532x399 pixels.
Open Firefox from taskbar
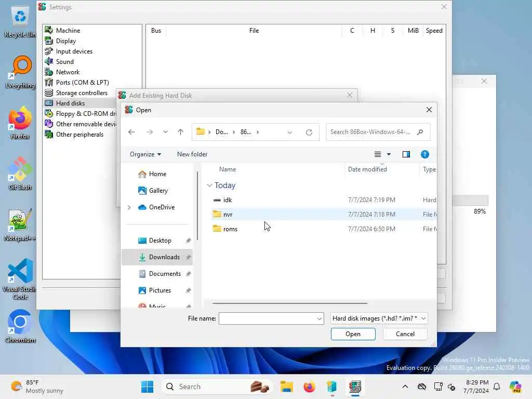pyautogui.click(x=309, y=387)
